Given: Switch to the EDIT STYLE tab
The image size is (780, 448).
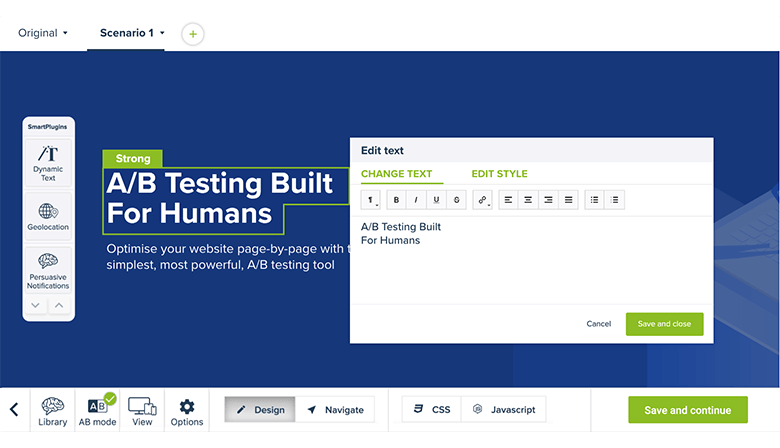Looking at the screenshot, I should tap(499, 174).
